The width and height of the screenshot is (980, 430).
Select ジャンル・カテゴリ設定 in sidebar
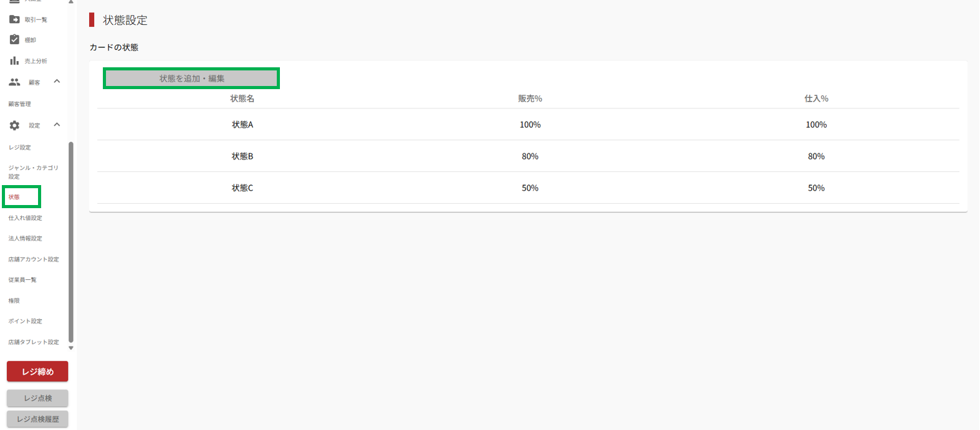click(34, 172)
